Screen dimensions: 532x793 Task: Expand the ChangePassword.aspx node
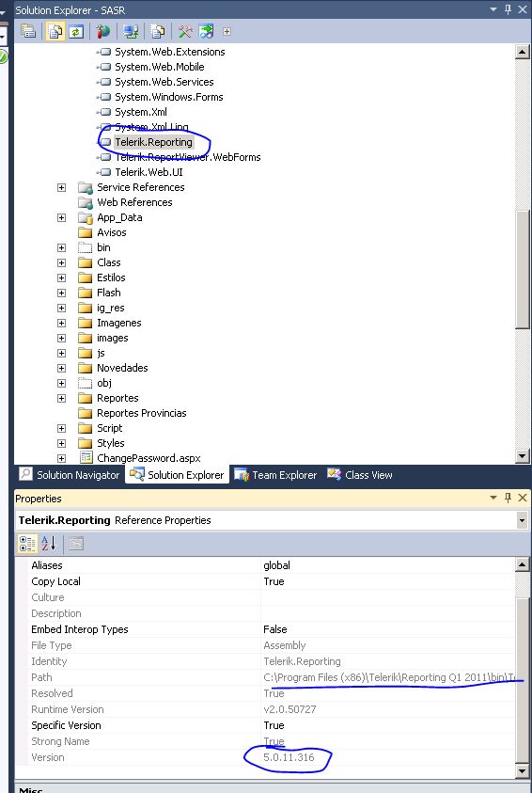click(62, 459)
